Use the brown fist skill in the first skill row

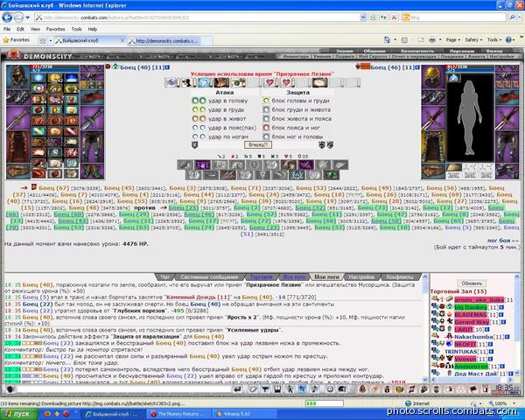tap(289, 164)
